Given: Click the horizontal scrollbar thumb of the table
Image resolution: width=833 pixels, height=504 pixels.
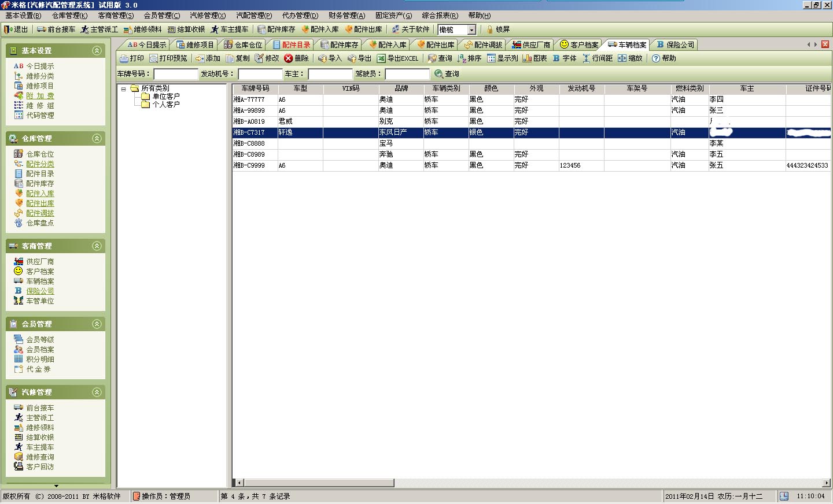Looking at the screenshot, I should (319, 483).
